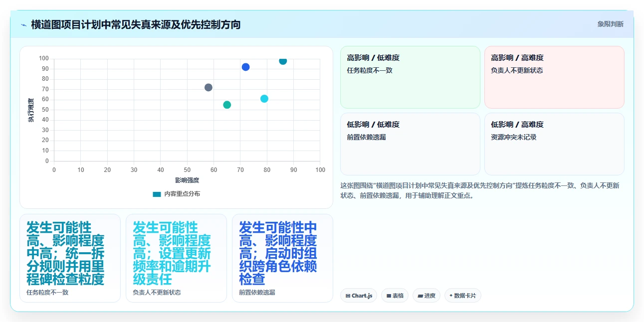Select the green scatter point

coord(227,105)
